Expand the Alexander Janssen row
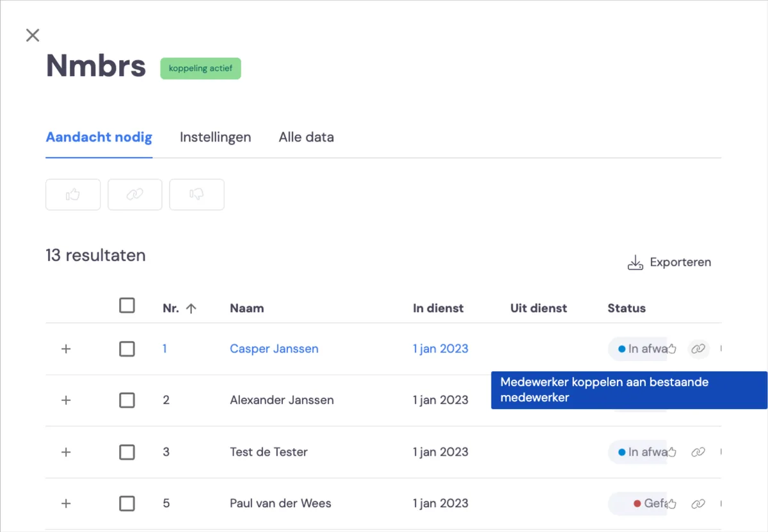This screenshot has height=532, width=768. coord(66,400)
